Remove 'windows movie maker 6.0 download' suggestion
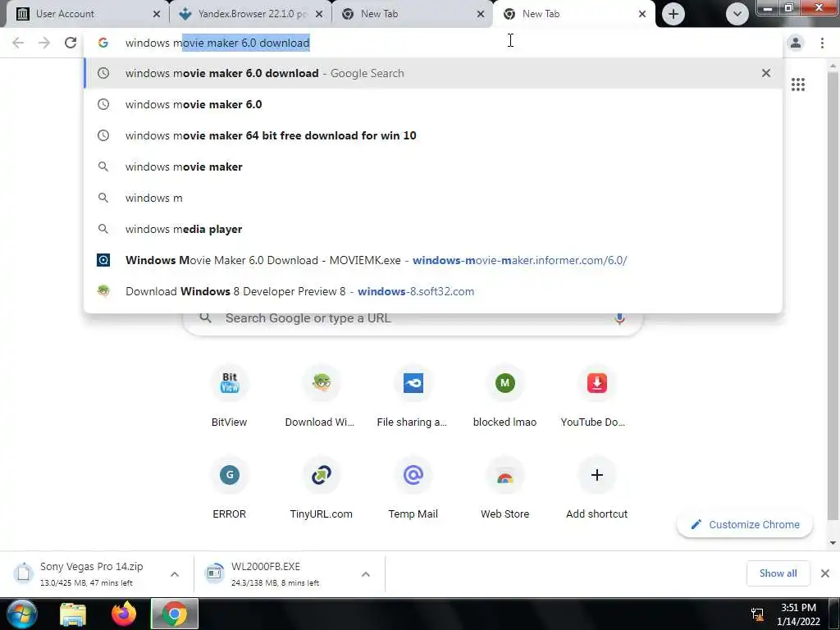This screenshot has height=630, width=840. coord(766,73)
